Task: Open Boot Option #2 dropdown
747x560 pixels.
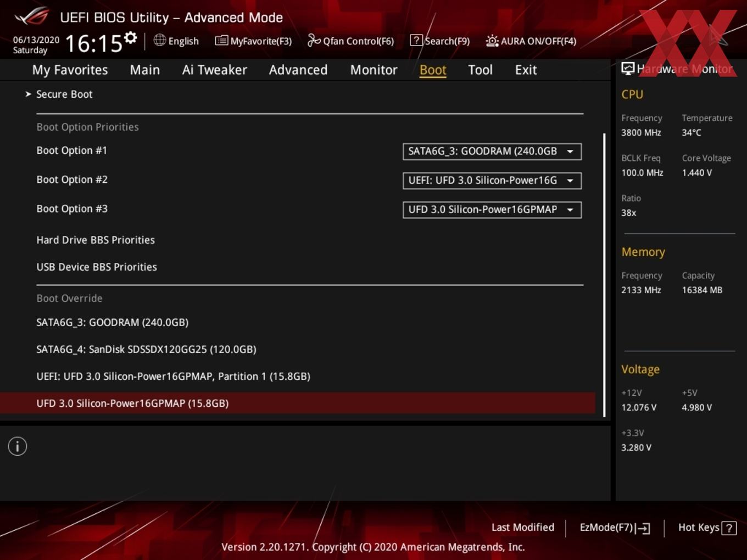Action: 492,181
